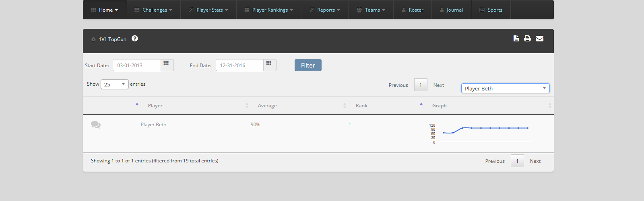
Task: Open comments for Player Beth
Action: click(96, 125)
